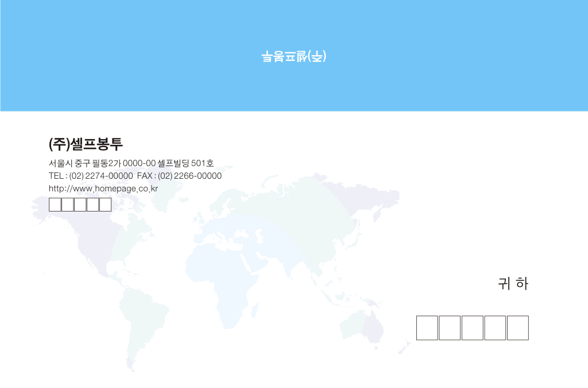Screen dimensions: 588x388
Task: Click the FAX : (02) 2266-00000 text
Action: point(179,176)
